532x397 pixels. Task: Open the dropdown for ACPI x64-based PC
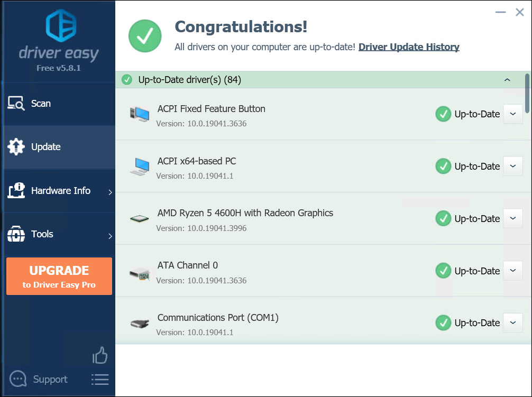(512, 166)
